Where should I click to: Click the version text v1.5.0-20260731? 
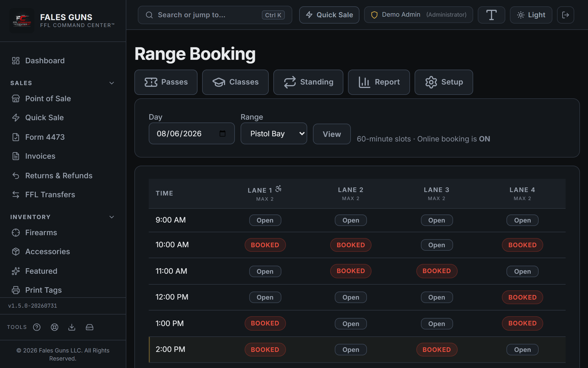pyautogui.click(x=32, y=306)
